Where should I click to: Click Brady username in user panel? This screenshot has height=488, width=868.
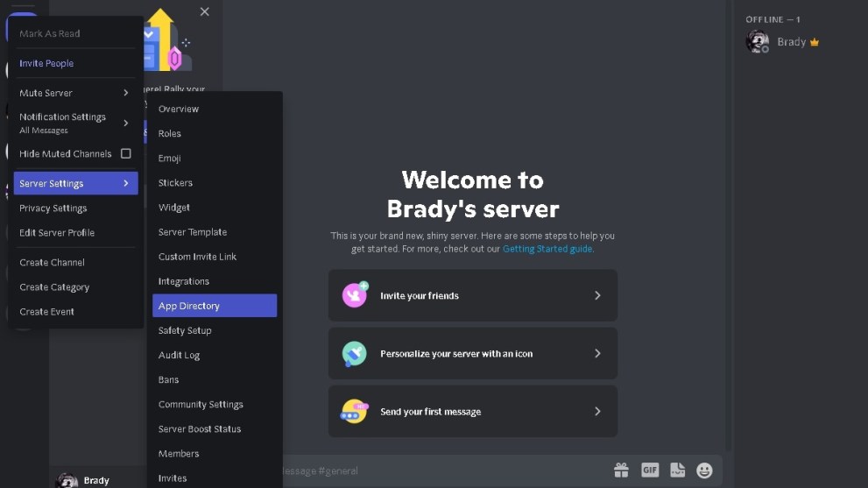(96, 480)
